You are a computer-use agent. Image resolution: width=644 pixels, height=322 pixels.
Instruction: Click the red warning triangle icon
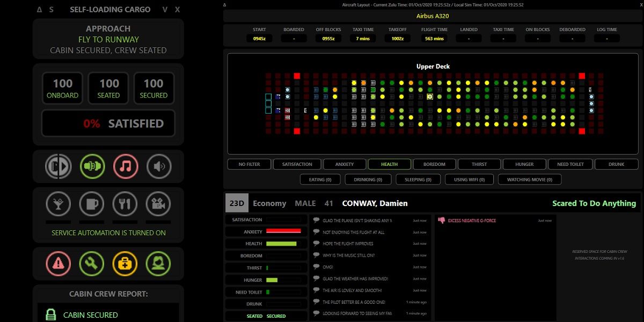click(58, 264)
